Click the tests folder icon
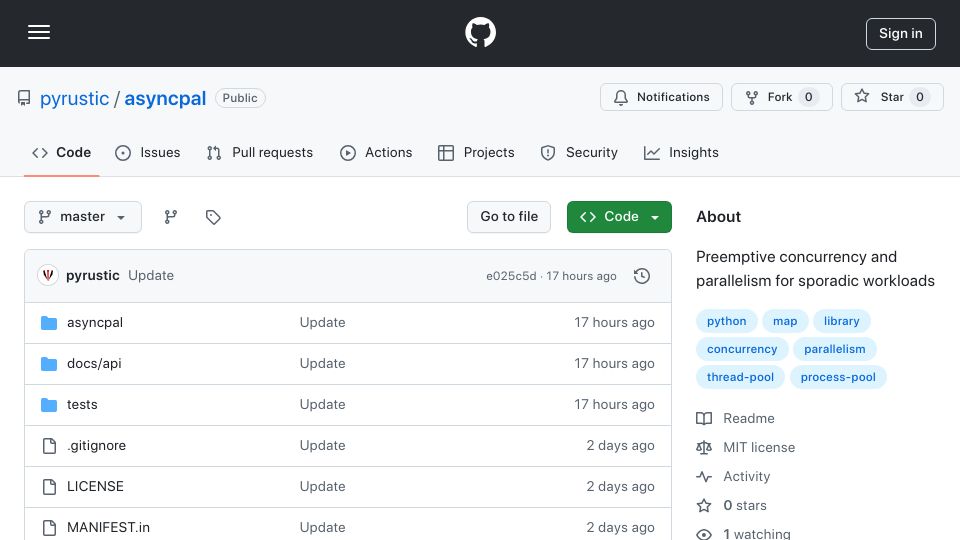960x540 pixels. 49,405
